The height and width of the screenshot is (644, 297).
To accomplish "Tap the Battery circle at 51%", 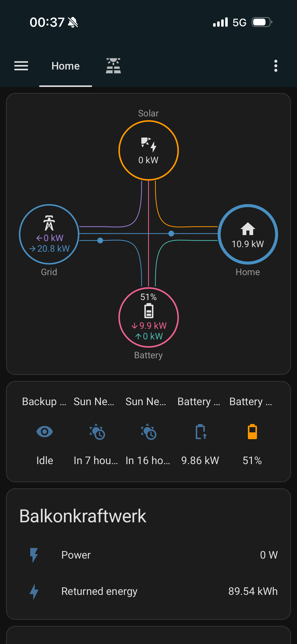I will [x=148, y=317].
